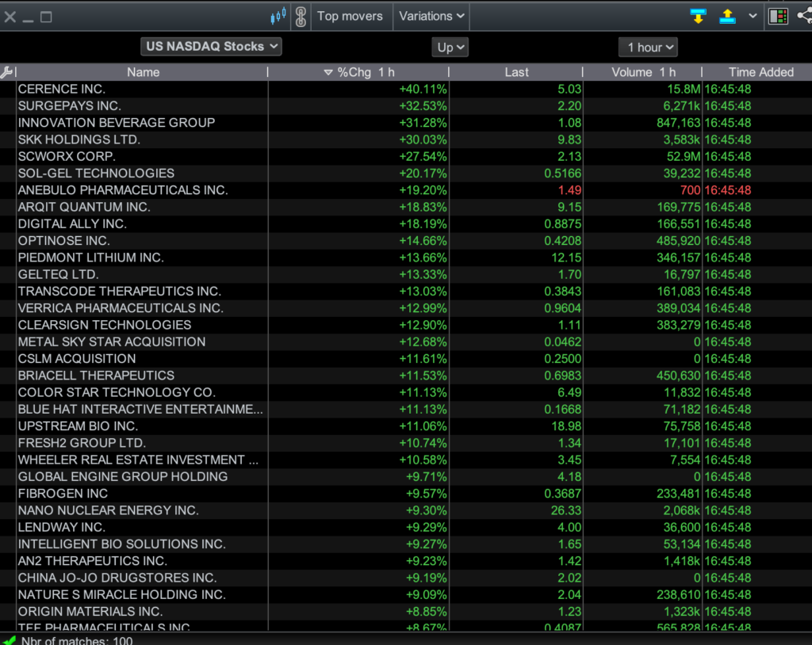This screenshot has width=812, height=645.
Task: Select GLOBAL ENGINE GROUP HOLDING row
Action: [x=406, y=477]
